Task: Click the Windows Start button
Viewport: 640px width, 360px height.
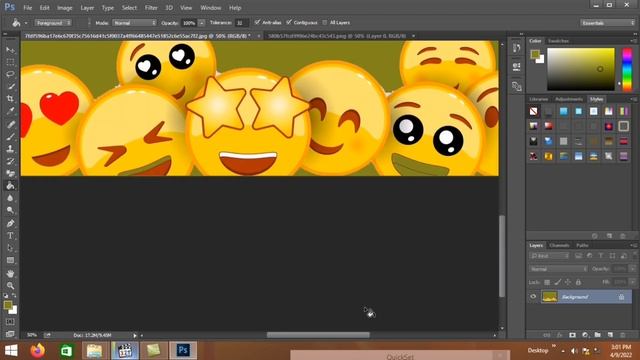Action: tap(11, 351)
